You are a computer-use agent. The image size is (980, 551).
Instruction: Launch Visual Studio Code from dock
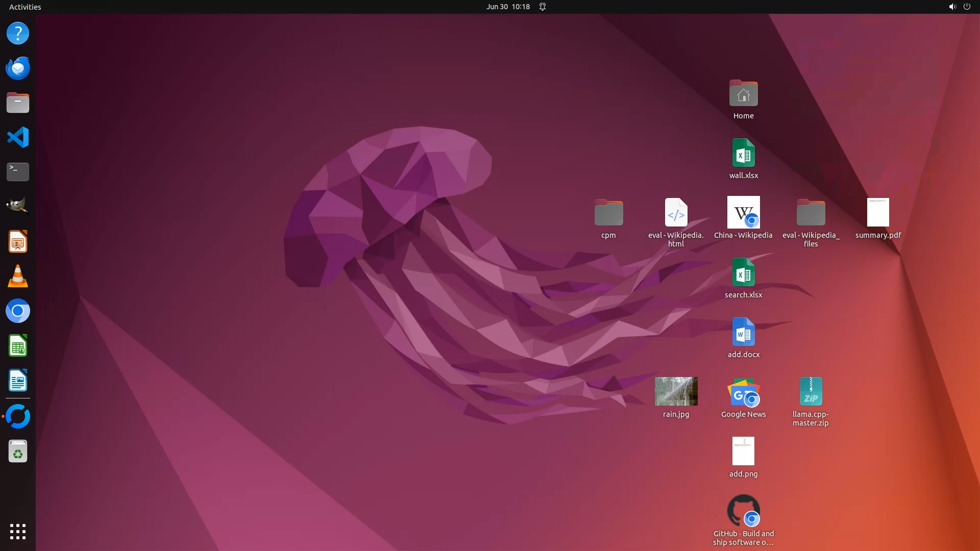(18, 137)
